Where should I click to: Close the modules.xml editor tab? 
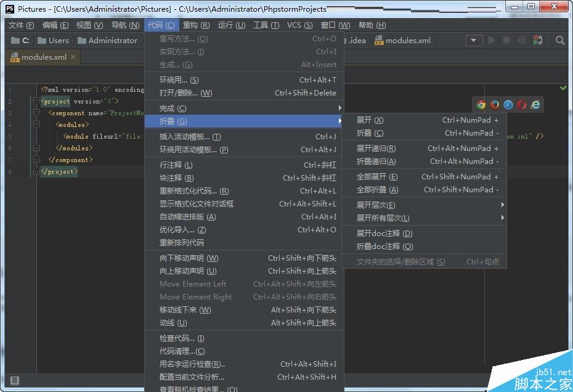[73, 57]
